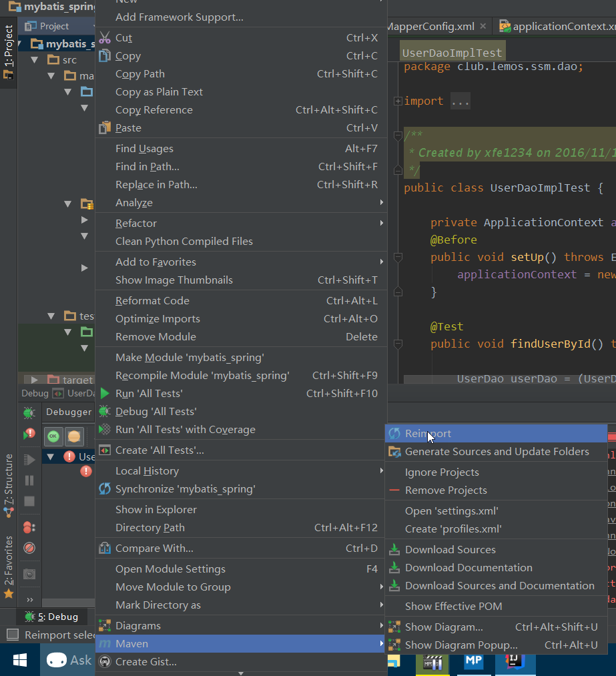616x676 pixels.
Task: Click the stop square icon in debug panel
Action: pos(29,500)
